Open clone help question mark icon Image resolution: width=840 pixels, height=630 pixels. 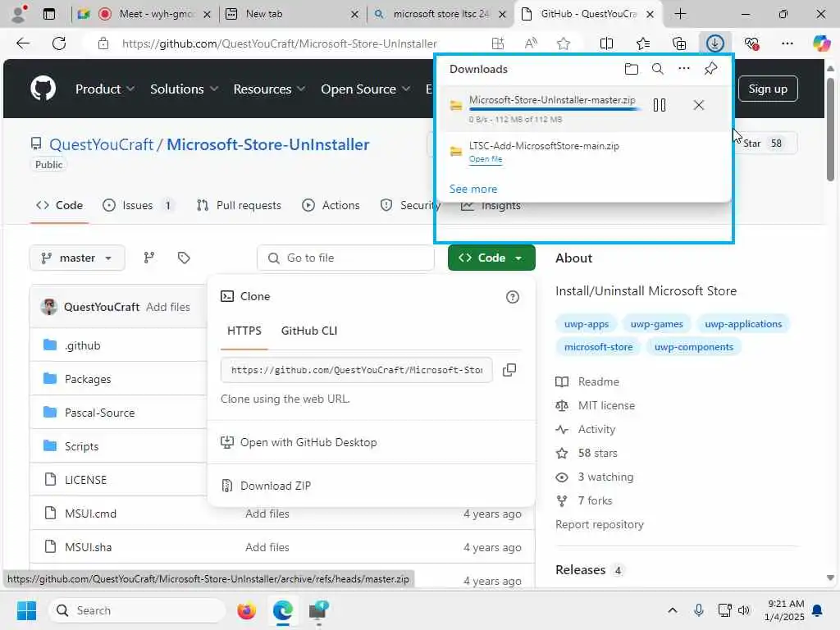(512, 297)
